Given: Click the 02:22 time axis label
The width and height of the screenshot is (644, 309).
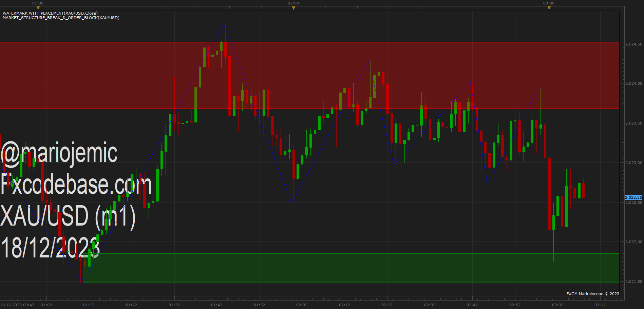Looking at the screenshot, I should [387, 305].
